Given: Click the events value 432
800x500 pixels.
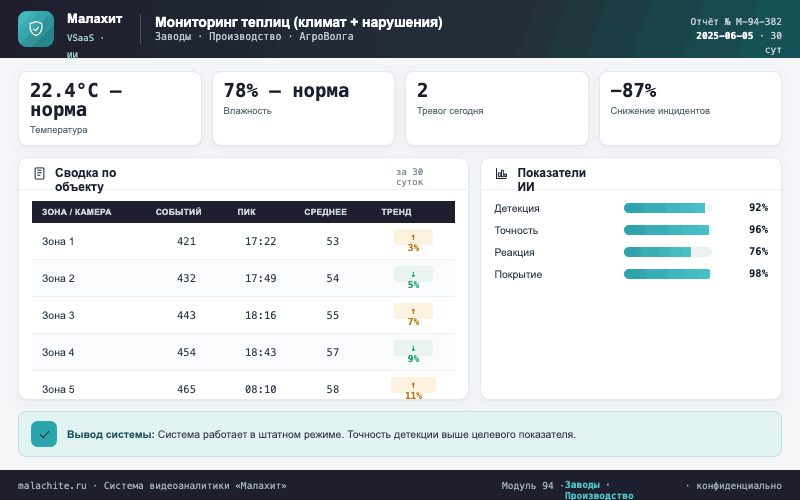Looking at the screenshot, I should [186, 279].
